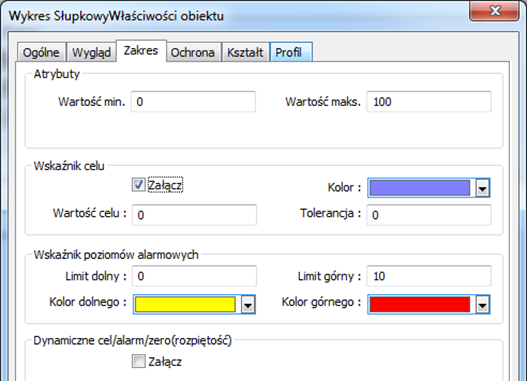The image size is (527, 381).
Task: Open the Wygląd tab
Action: click(91, 52)
